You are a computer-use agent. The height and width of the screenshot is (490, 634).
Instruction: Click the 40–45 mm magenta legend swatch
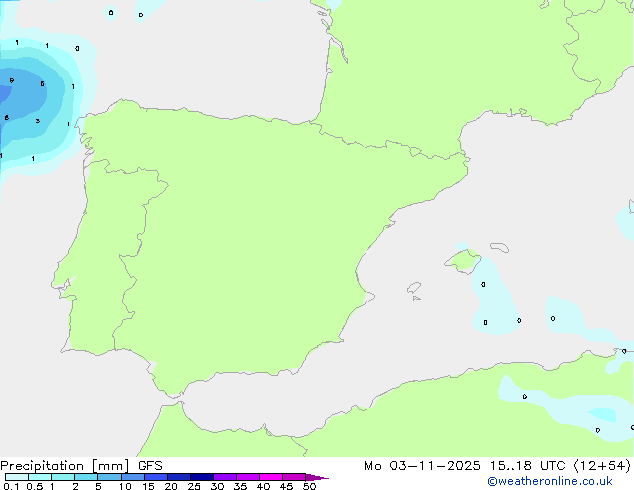click(271, 477)
